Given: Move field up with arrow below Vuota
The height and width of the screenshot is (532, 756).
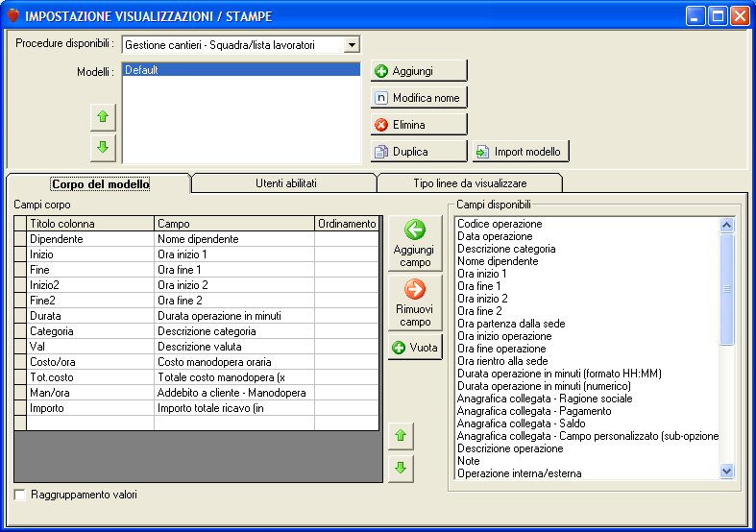Looking at the screenshot, I should tap(401, 436).
